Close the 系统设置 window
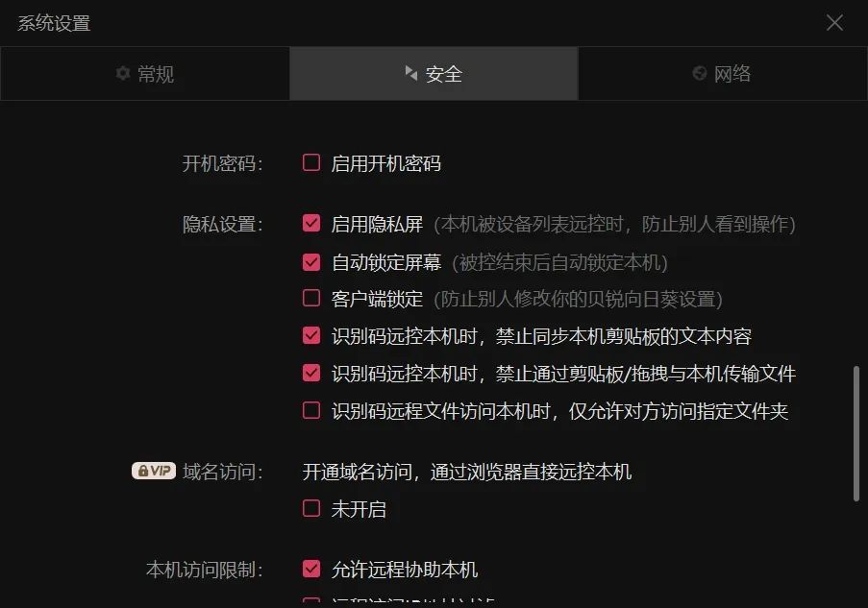Screen dimensions: 868x608 (834, 23)
